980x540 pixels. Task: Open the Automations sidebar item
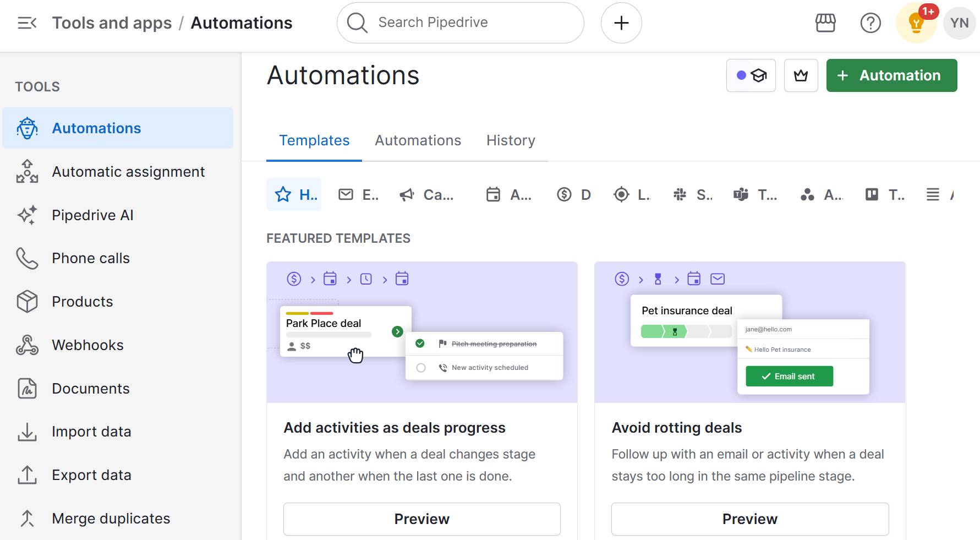[x=118, y=128]
